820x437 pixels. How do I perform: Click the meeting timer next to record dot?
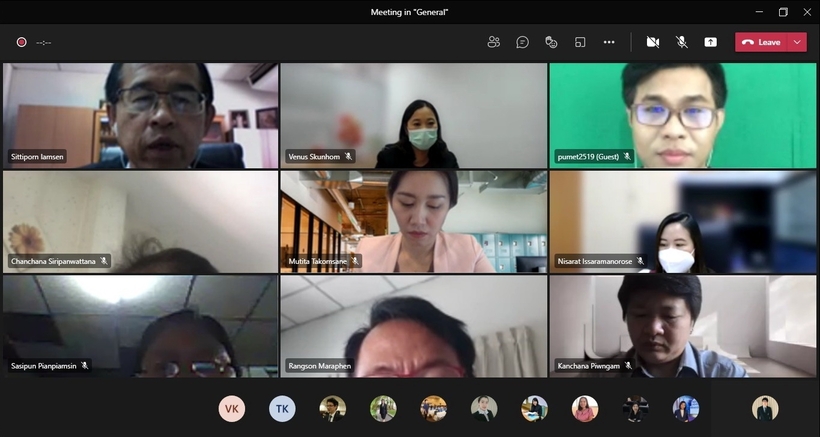[x=43, y=42]
